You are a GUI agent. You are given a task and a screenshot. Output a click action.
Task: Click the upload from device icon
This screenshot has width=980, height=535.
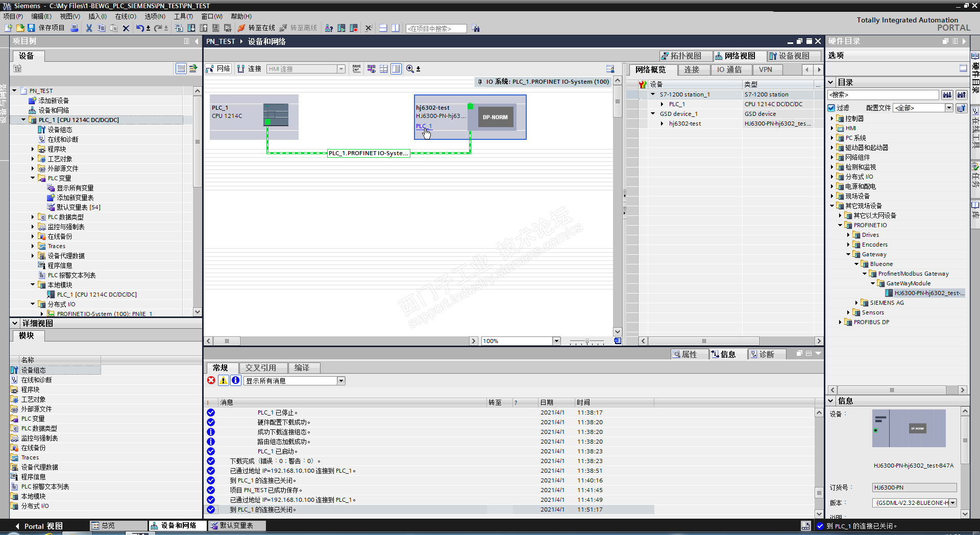pyautogui.click(x=204, y=28)
